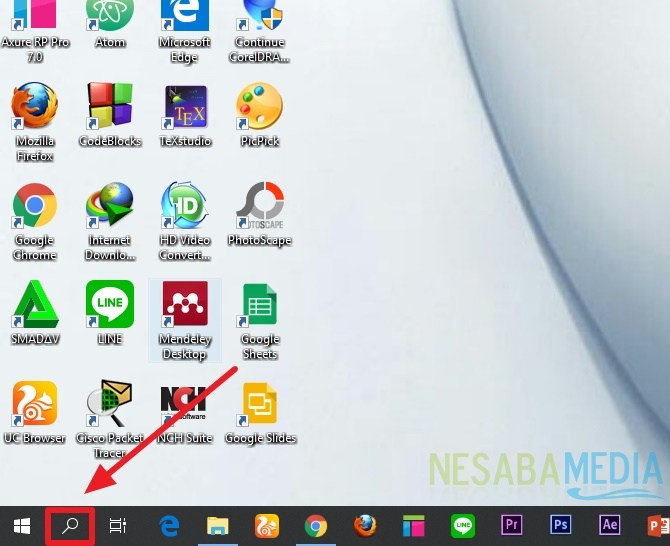Launch Adobe Photoshop from taskbar

tap(560, 524)
